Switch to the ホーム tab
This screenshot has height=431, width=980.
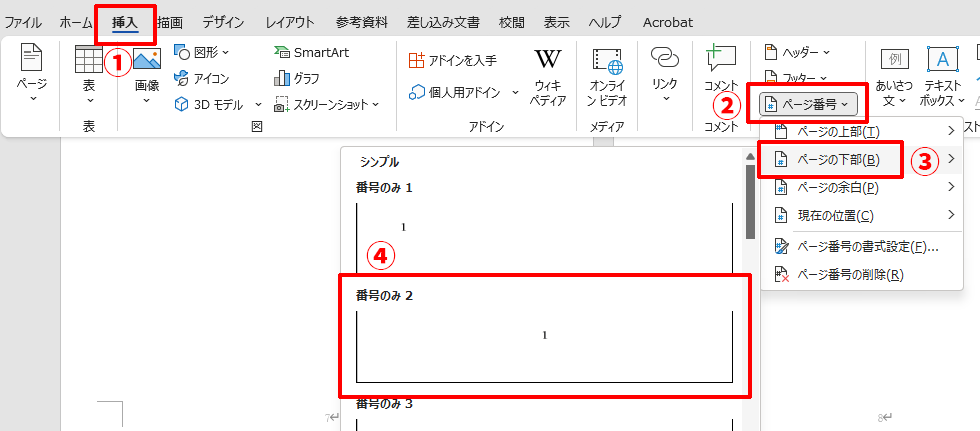pyautogui.click(x=76, y=23)
